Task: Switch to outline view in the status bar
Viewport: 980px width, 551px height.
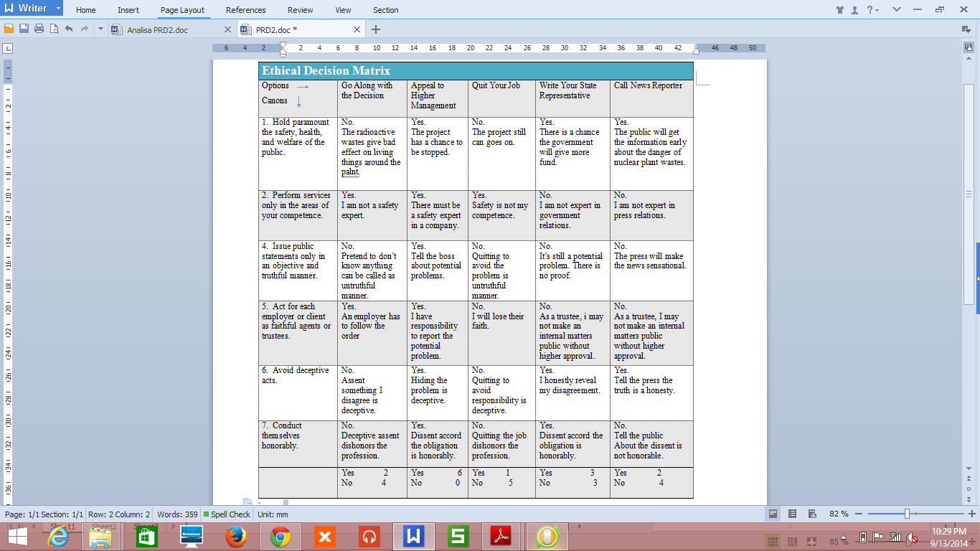Action: tap(792, 514)
